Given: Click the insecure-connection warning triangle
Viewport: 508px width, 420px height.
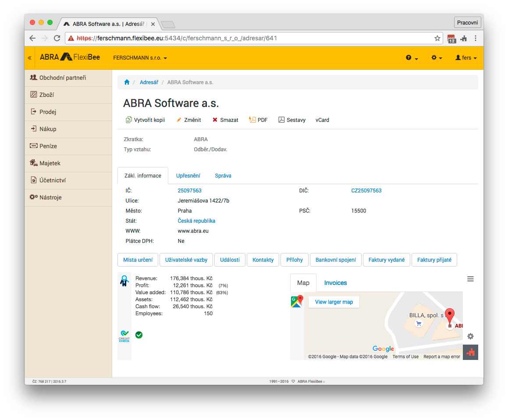Looking at the screenshot, I should [x=71, y=38].
